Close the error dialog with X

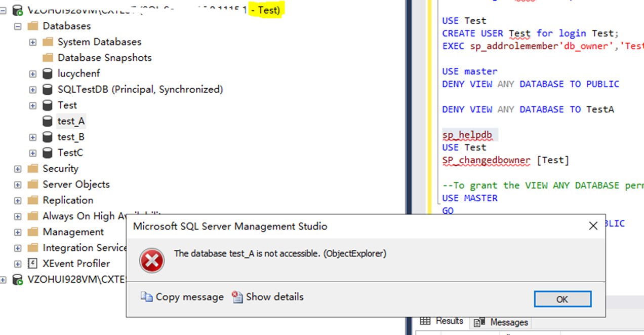point(593,226)
